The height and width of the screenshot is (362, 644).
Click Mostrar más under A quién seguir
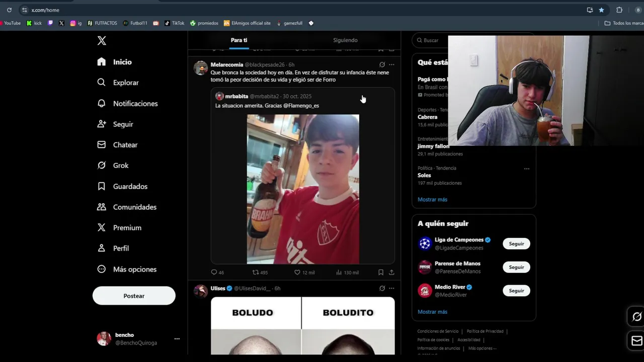(432, 312)
